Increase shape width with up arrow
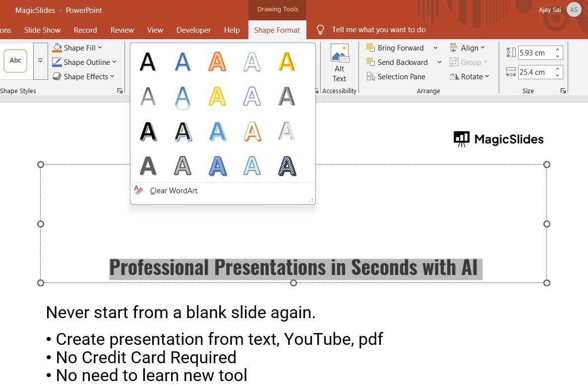Screen dimensions: 588x387 coord(558,69)
